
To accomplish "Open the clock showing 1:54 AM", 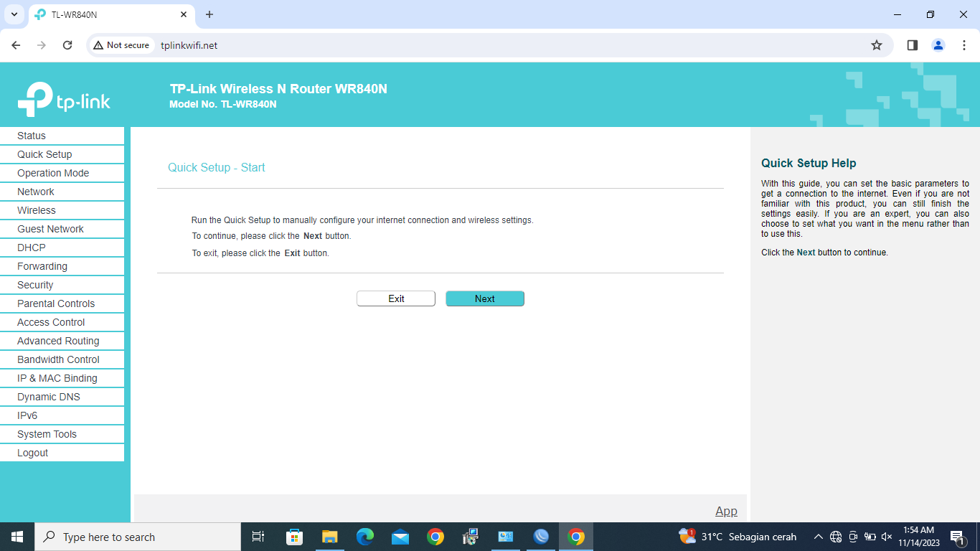I will tap(918, 537).
